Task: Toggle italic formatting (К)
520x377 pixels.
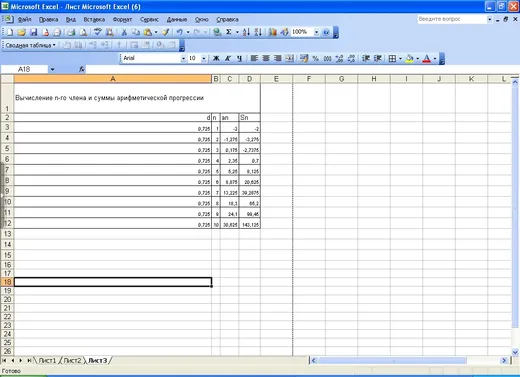Action: [228, 58]
